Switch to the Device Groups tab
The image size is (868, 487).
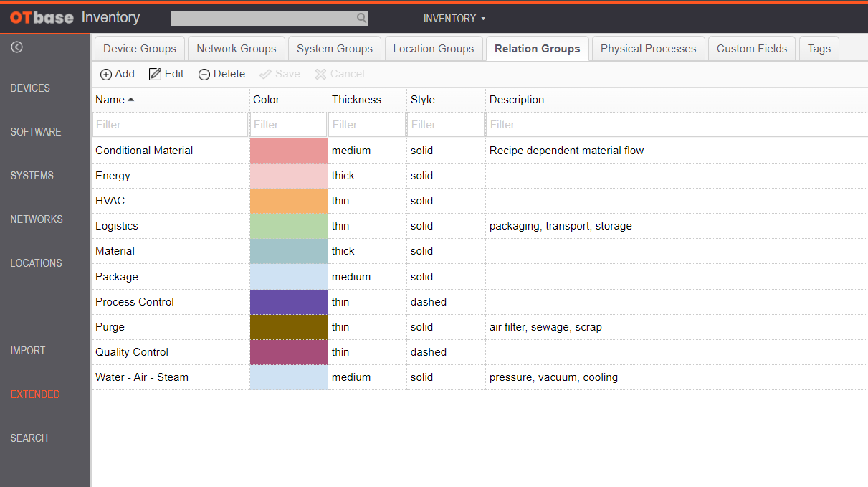point(139,48)
